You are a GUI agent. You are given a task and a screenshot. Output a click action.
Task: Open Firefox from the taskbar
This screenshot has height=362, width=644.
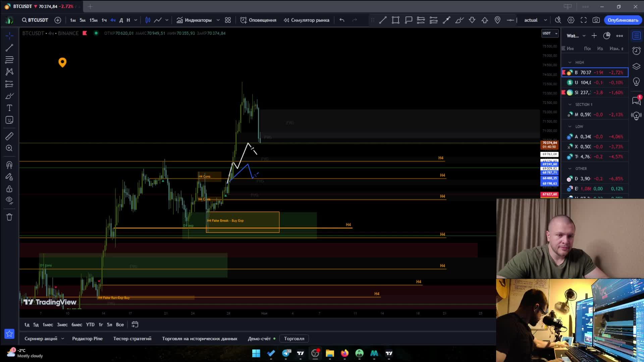[344, 353]
